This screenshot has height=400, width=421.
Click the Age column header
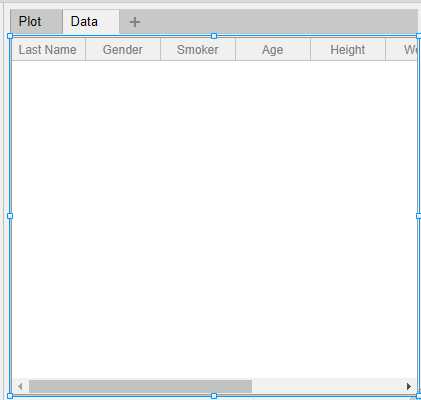point(273,50)
